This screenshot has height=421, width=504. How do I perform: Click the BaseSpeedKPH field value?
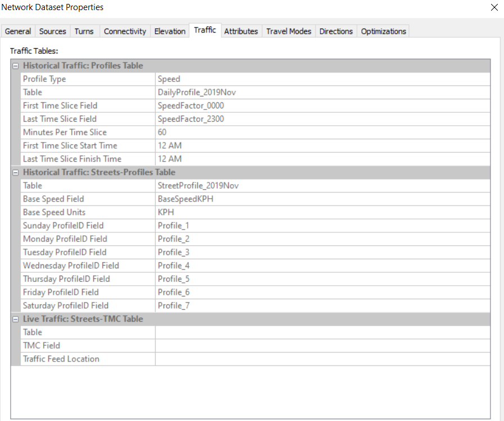(323, 199)
